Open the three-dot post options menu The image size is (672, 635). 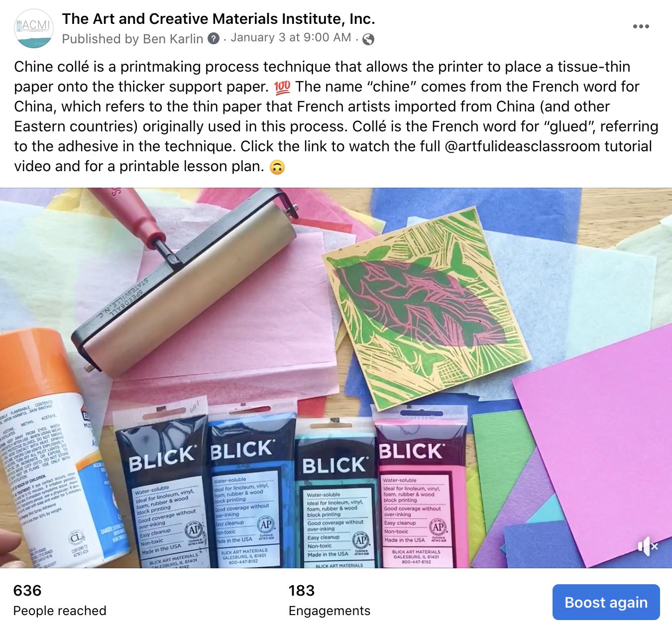pos(641,27)
